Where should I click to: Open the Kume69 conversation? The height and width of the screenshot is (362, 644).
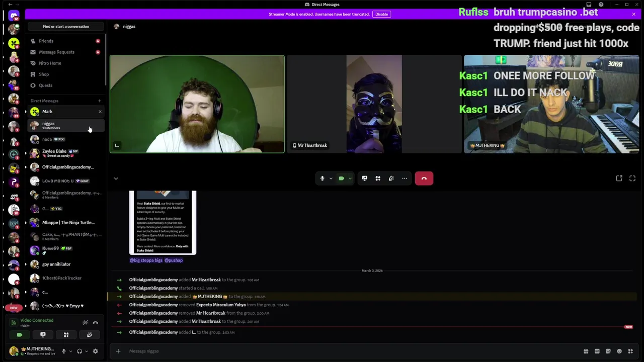65,250
